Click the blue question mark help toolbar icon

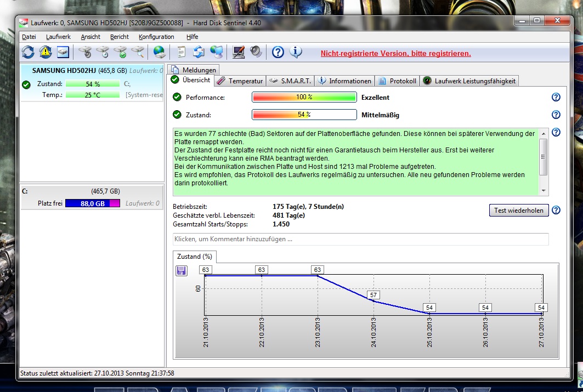[278, 53]
